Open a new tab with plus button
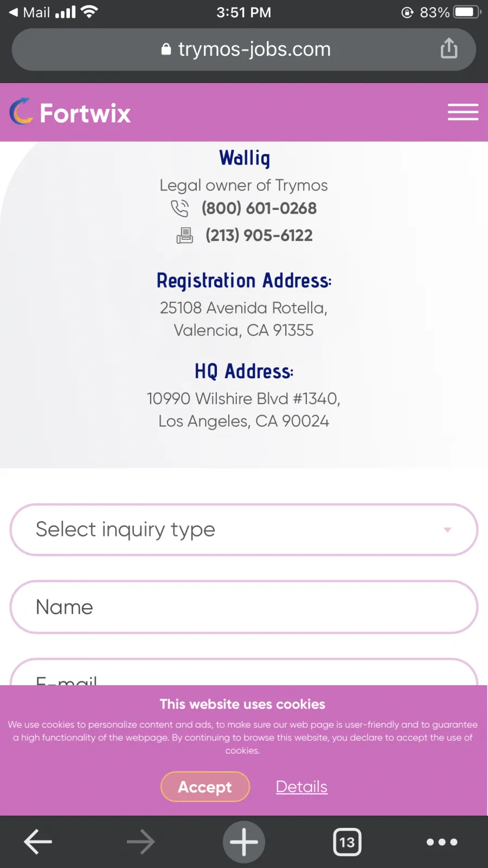 pos(244,842)
